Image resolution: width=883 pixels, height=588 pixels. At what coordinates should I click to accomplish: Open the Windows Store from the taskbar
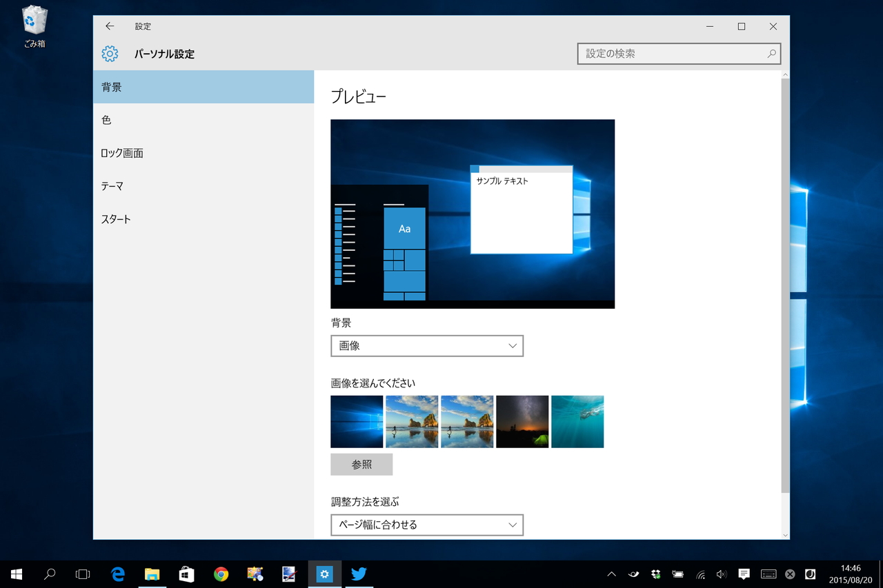click(186, 574)
